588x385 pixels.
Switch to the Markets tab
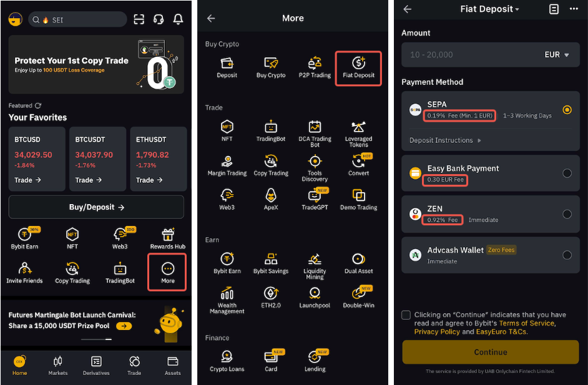pyautogui.click(x=58, y=366)
